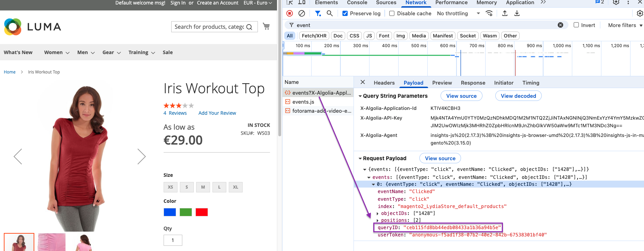Switch to the Response tab
The image size is (644, 251).
(473, 83)
